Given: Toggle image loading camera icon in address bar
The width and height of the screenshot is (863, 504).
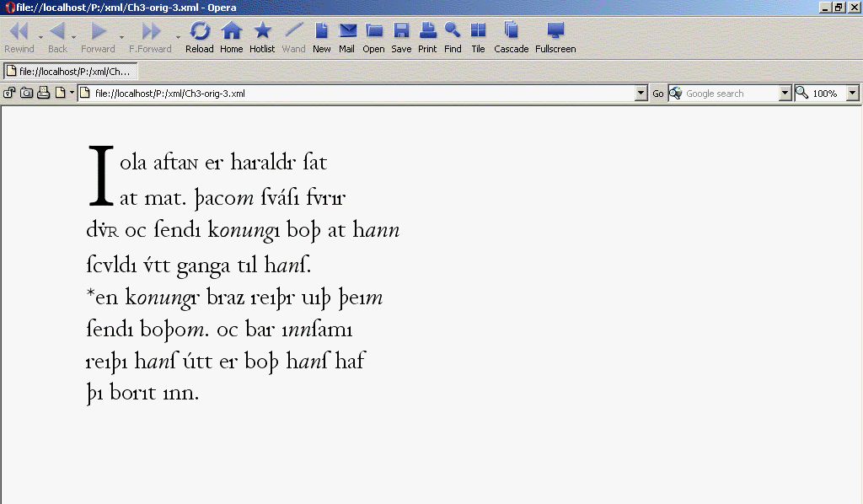Looking at the screenshot, I should pos(26,94).
